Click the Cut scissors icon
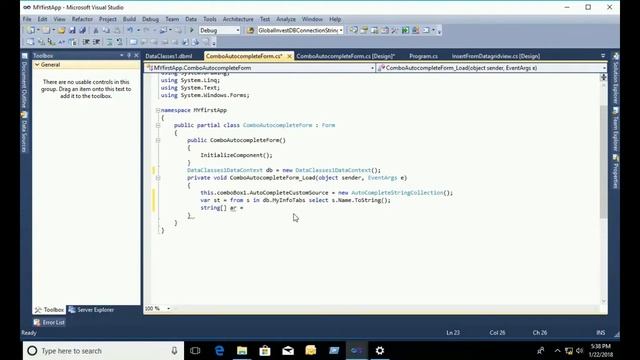 tap(96, 30)
